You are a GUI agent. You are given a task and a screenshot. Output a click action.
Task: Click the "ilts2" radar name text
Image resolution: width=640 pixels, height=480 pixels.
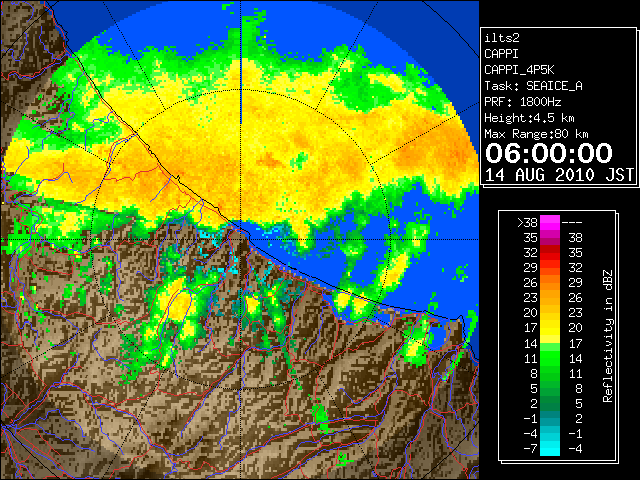pyautogui.click(x=502, y=38)
